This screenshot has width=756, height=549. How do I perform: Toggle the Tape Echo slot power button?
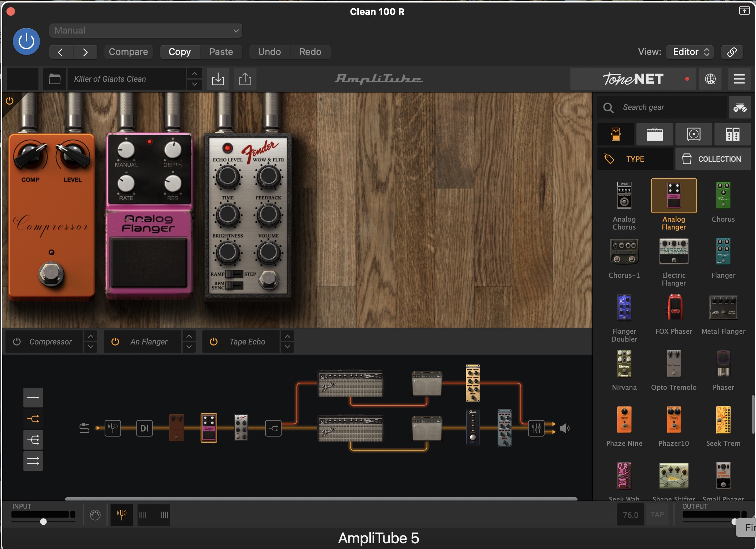tap(214, 342)
